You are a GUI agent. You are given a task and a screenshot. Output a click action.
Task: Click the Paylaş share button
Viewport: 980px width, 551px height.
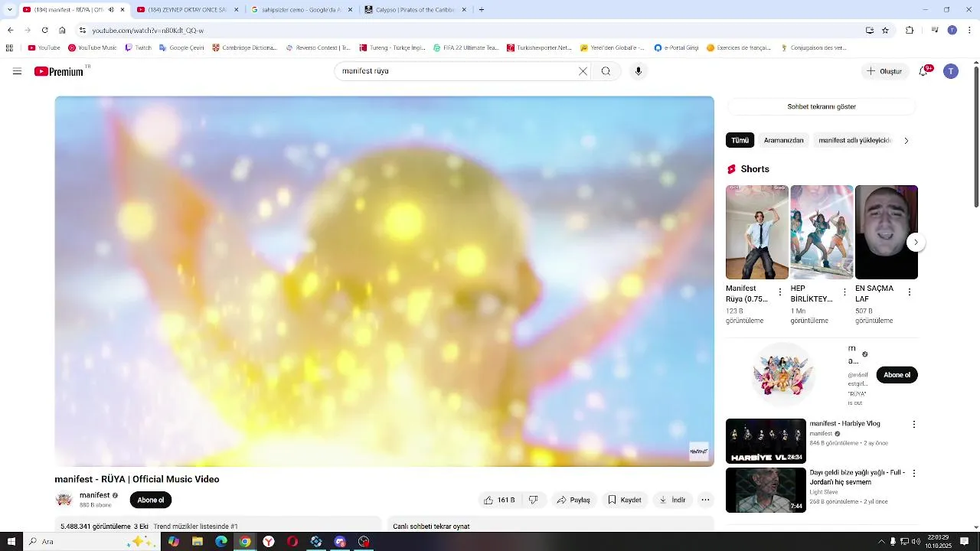(x=573, y=500)
